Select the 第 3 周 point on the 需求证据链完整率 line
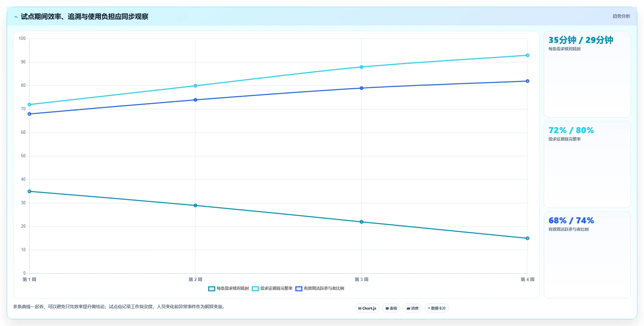644x326 pixels. coord(361,67)
